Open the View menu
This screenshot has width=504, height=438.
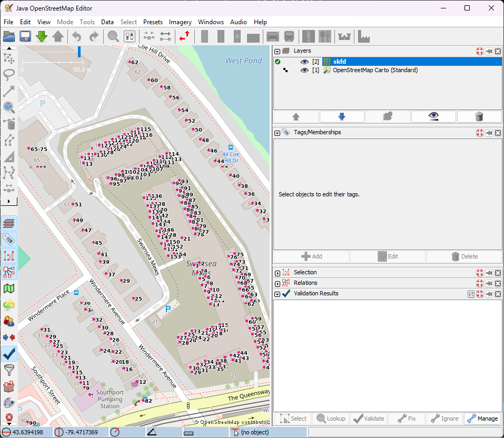tap(44, 22)
